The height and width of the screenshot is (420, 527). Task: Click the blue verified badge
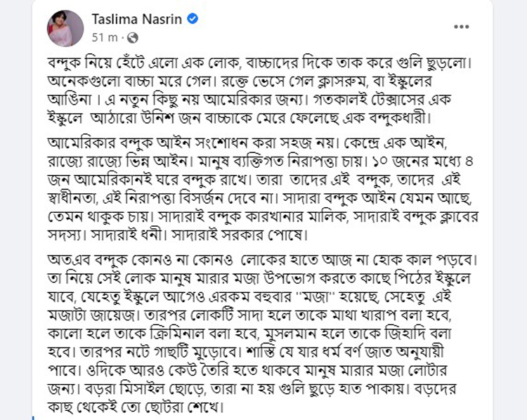coord(193,18)
